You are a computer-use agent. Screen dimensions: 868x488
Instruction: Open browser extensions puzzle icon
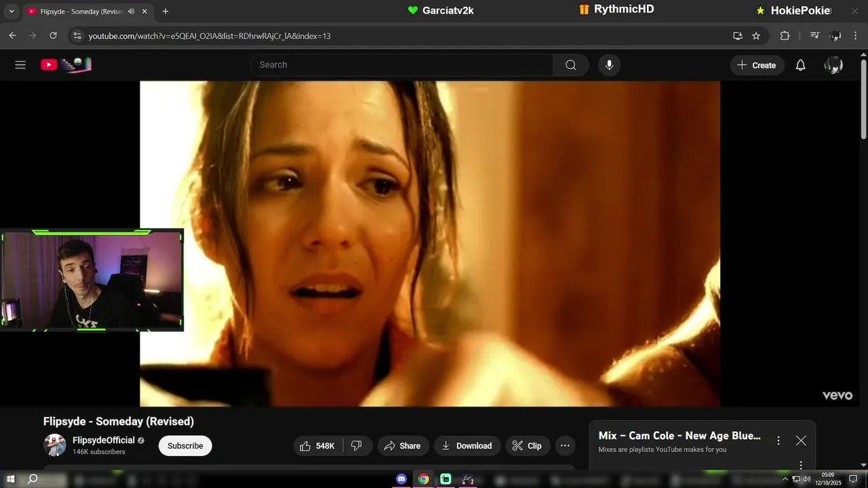coord(785,36)
